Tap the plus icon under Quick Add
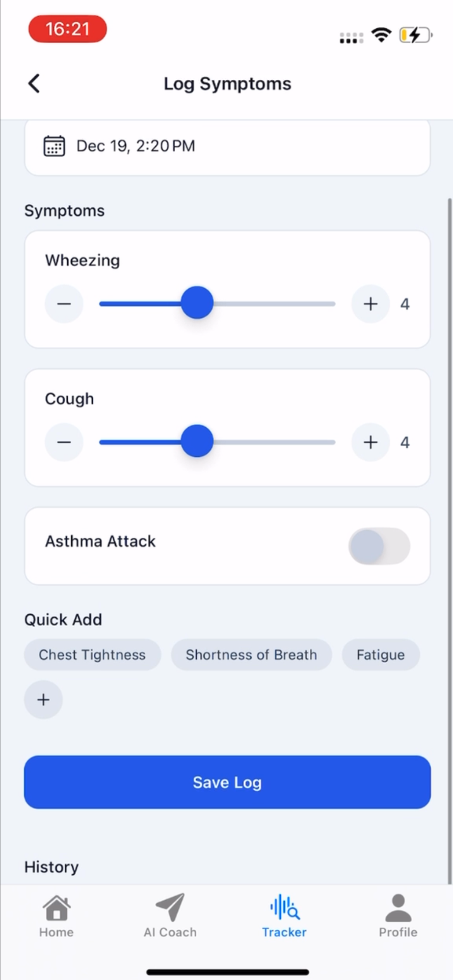 pos(43,699)
